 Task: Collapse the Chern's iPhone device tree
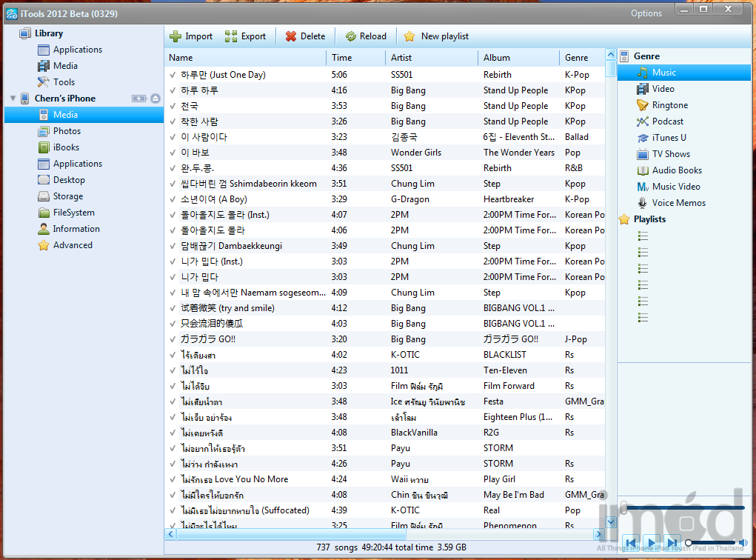point(13,99)
